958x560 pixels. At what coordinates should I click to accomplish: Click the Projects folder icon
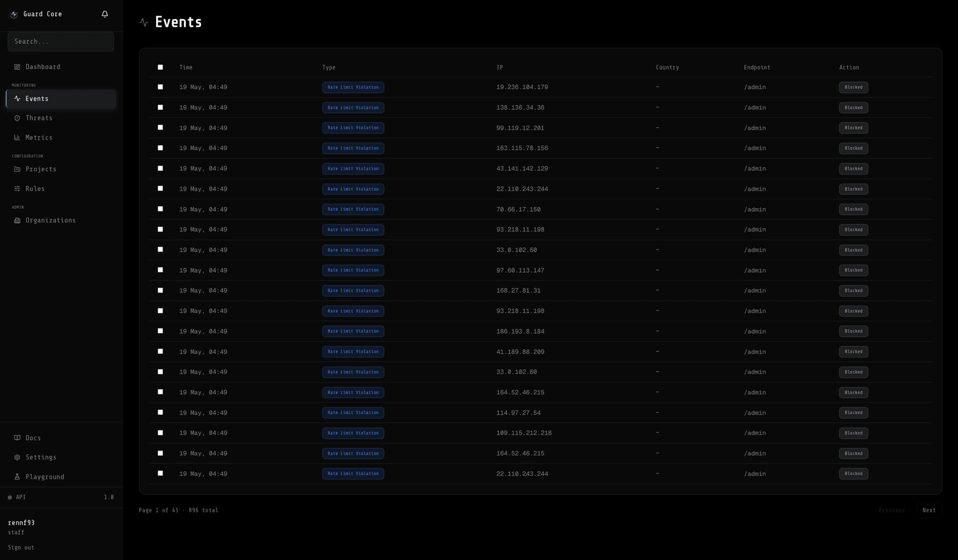(x=17, y=169)
